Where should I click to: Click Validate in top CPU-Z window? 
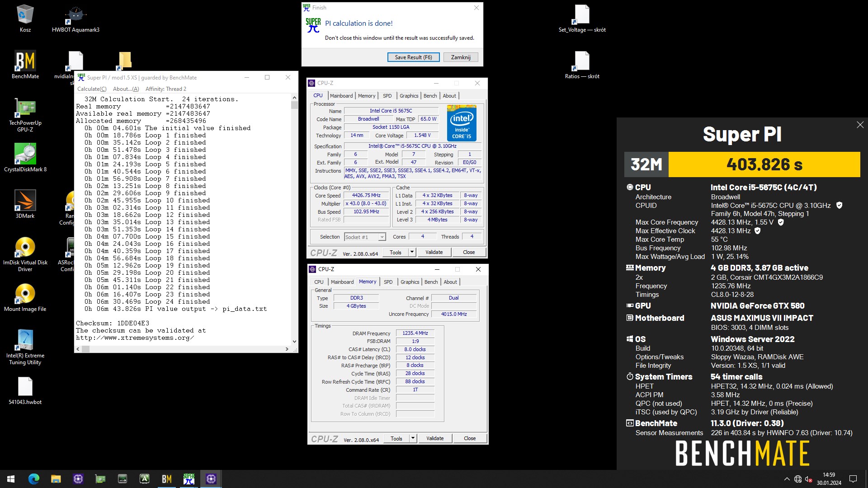pyautogui.click(x=434, y=252)
